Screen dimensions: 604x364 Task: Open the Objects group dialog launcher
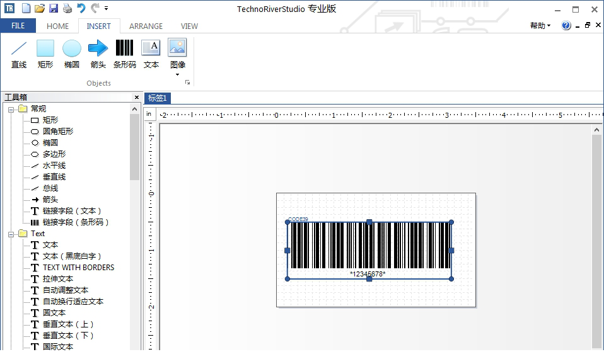point(188,82)
